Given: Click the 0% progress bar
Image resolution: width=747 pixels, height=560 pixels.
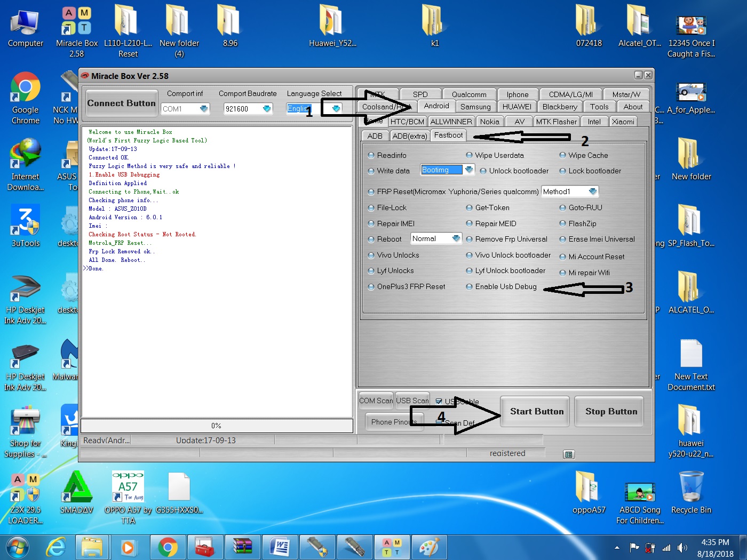Looking at the screenshot, I should coord(217,426).
